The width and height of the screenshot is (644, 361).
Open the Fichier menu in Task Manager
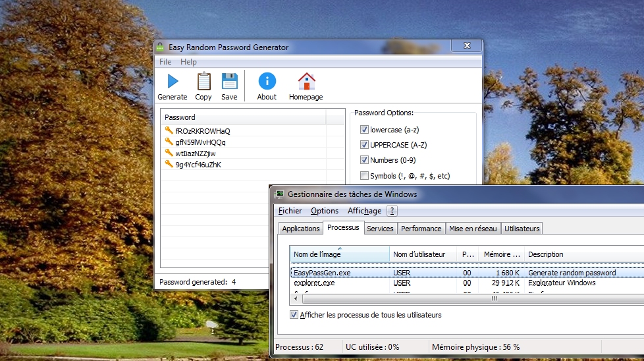290,211
